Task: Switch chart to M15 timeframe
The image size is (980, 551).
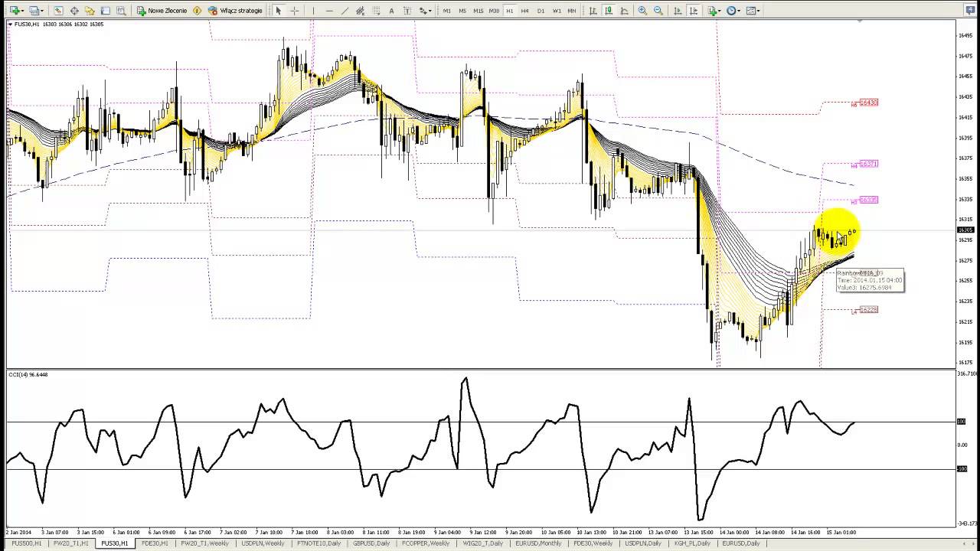Action: click(479, 11)
